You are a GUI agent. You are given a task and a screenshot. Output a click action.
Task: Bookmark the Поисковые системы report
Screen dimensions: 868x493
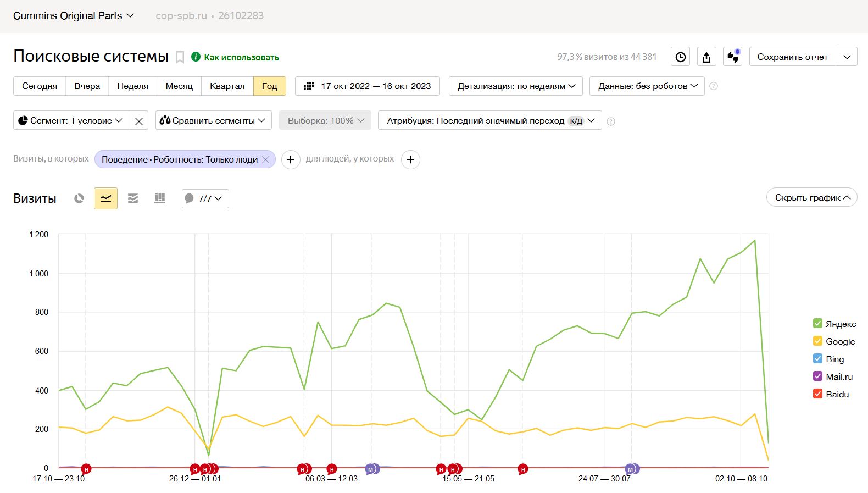tap(180, 57)
